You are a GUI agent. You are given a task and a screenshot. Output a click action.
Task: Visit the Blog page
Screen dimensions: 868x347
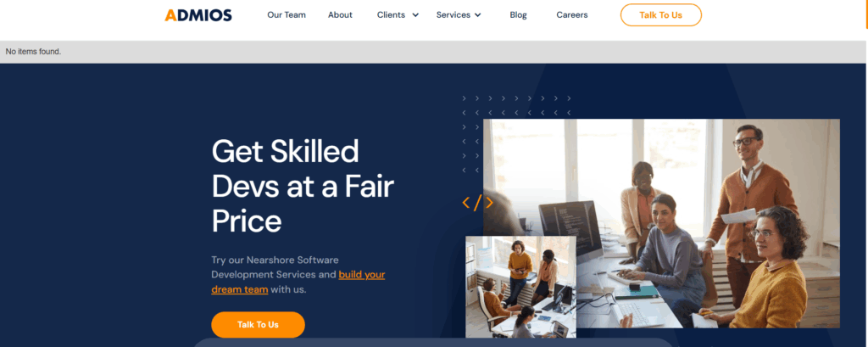pyautogui.click(x=518, y=15)
